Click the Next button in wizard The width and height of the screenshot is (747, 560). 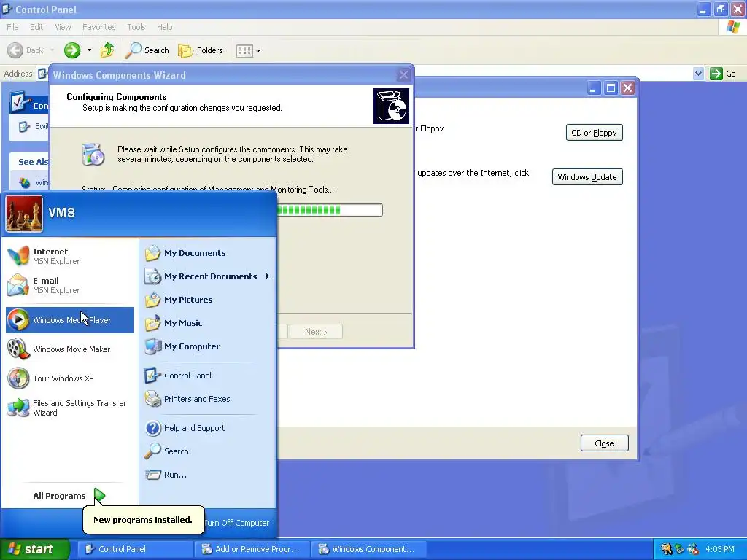[x=316, y=332]
